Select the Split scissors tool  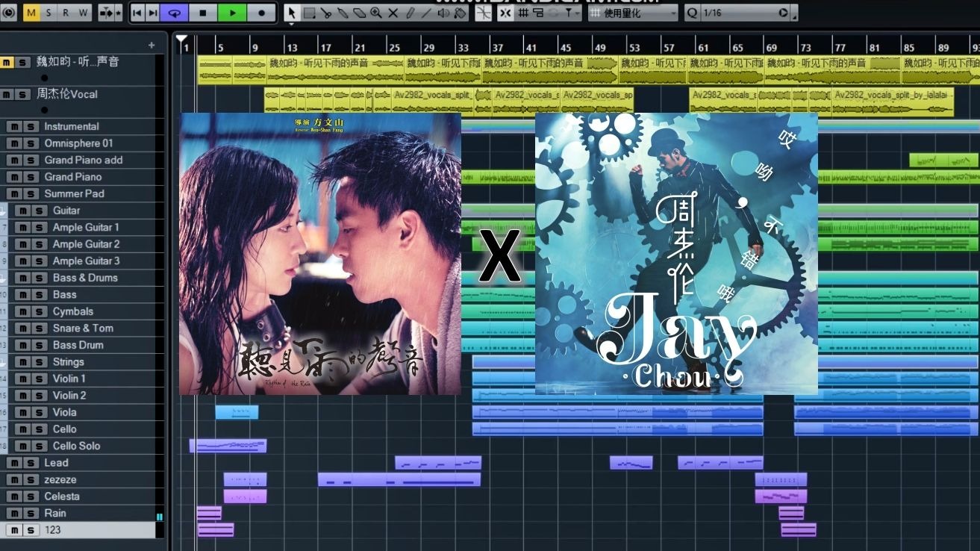pos(326,13)
